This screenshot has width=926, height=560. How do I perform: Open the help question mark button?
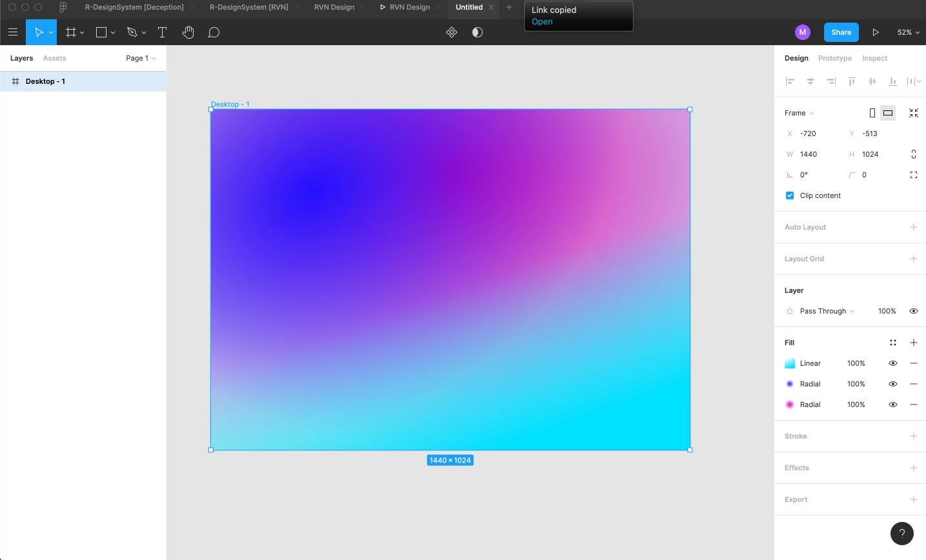pyautogui.click(x=902, y=534)
